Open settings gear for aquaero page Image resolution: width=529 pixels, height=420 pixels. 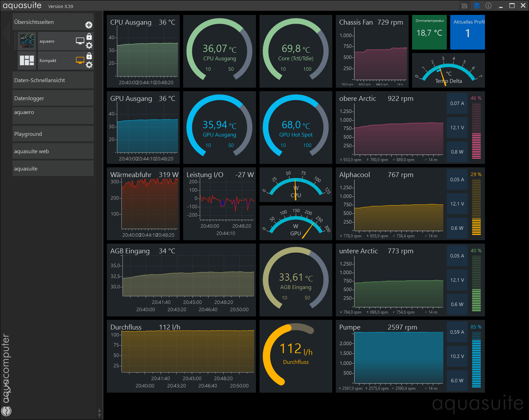[x=89, y=45]
